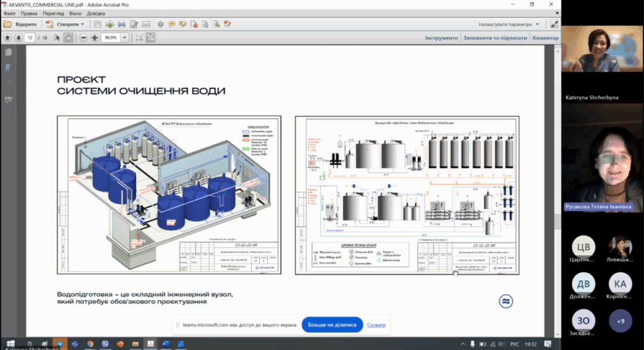
Task: Expand Налаштувати параметри dropdown
Action: [x=537, y=24]
